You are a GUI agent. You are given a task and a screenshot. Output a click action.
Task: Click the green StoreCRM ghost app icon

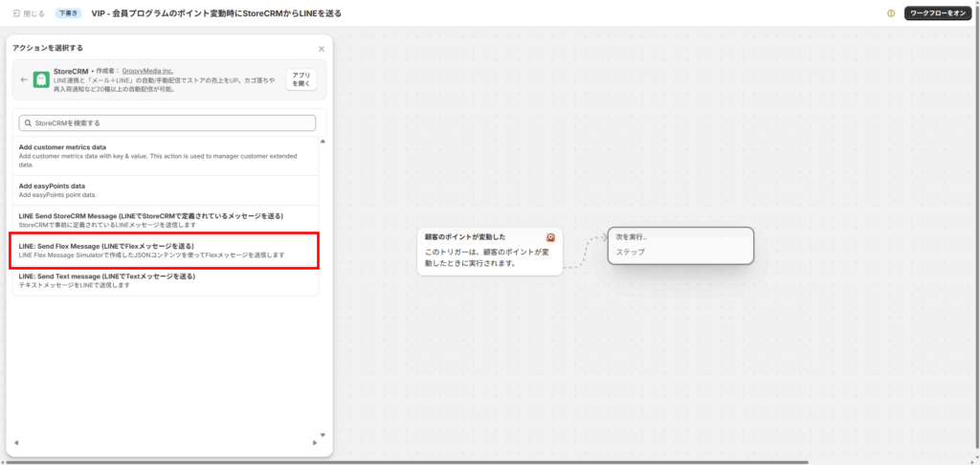[41, 79]
